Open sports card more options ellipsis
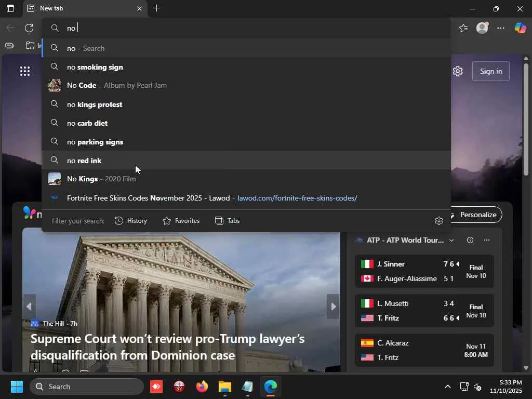Viewport: 532px width, 399px height. (486, 240)
